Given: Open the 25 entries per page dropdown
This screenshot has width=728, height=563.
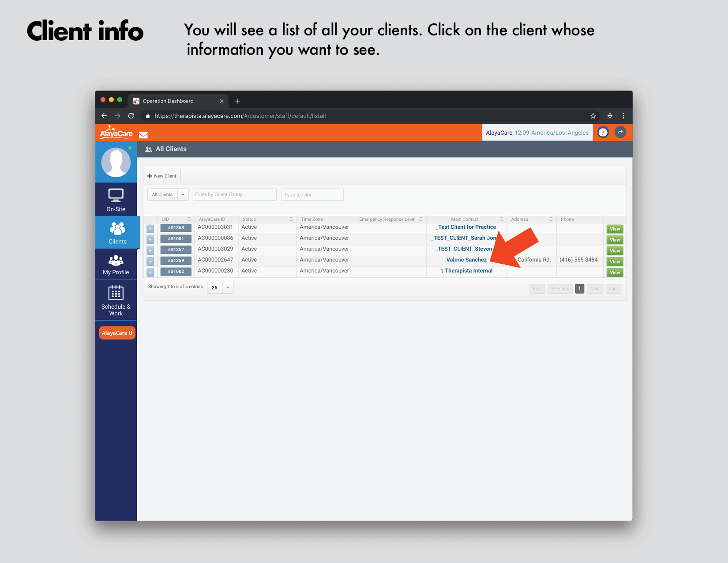Looking at the screenshot, I should pyautogui.click(x=220, y=287).
